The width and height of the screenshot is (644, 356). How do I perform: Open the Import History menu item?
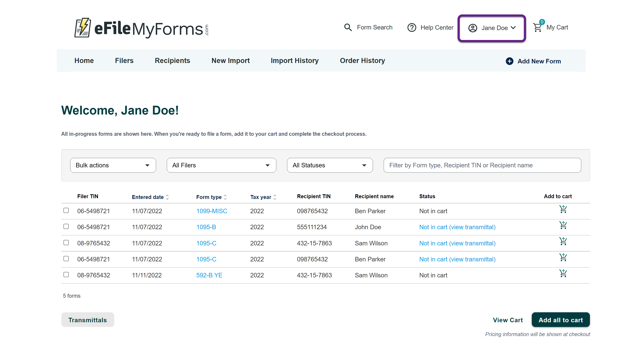(x=295, y=61)
